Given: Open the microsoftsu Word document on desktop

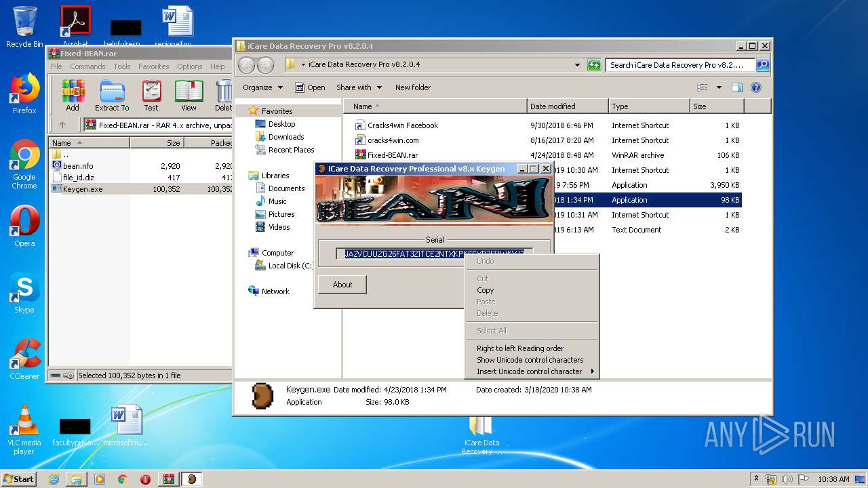Looking at the screenshot, I should (x=126, y=425).
